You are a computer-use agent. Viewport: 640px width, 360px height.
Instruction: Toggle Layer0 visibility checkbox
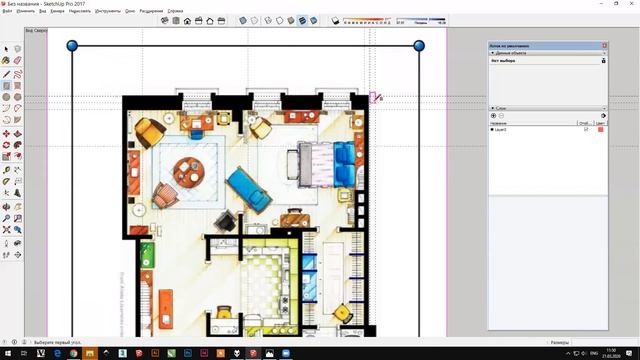click(586, 129)
